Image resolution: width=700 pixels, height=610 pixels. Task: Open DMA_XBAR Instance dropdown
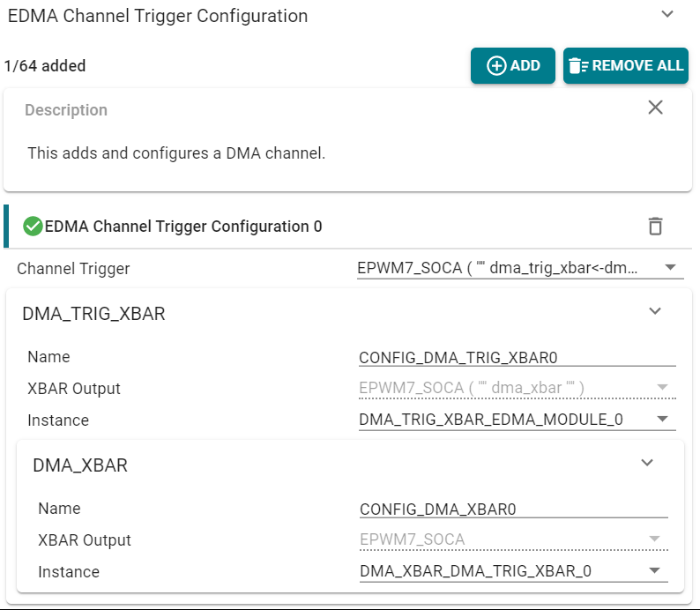(513, 571)
